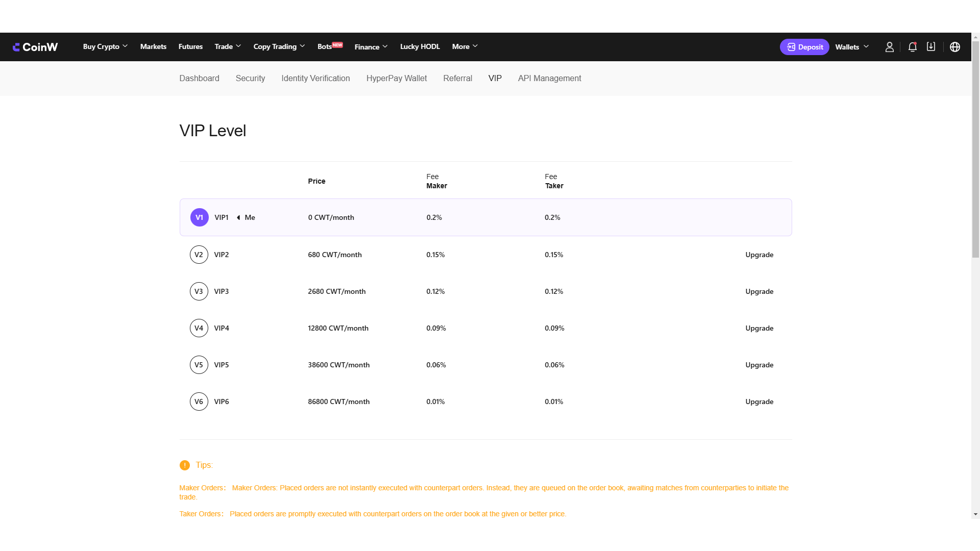Click the '38600 CWT/month' price
The image size is (980, 551).
339,365
